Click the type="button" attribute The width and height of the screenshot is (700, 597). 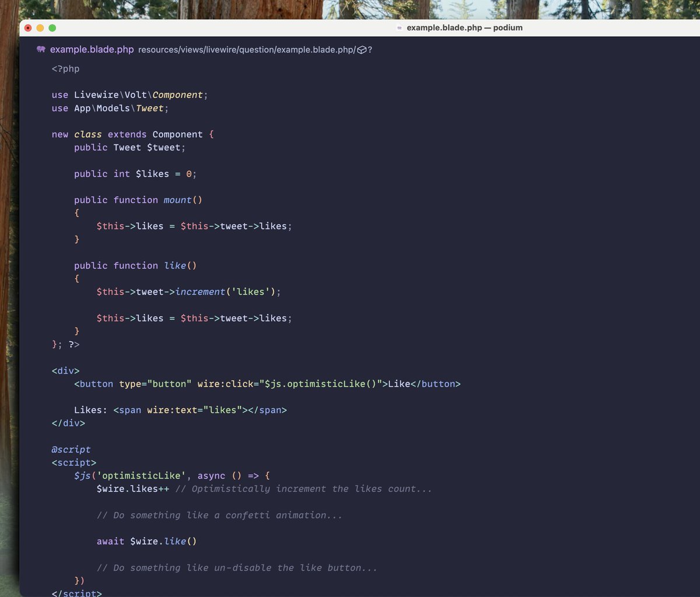(x=155, y=384)
